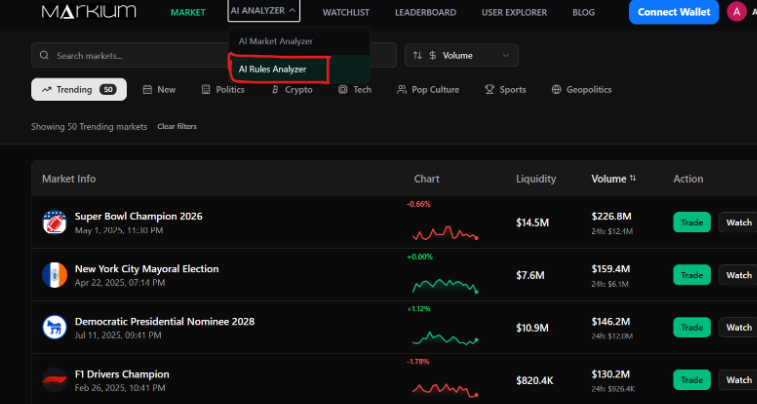Screen dimensions: 757x404
Task: Switch to the Tech category tab
Action: point(355,90)
